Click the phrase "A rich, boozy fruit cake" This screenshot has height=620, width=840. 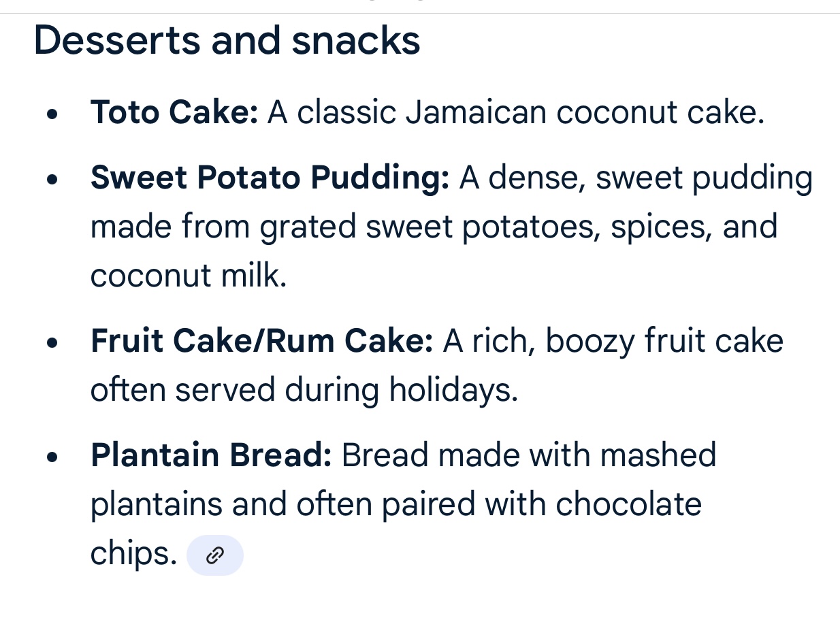pos(613,341)
